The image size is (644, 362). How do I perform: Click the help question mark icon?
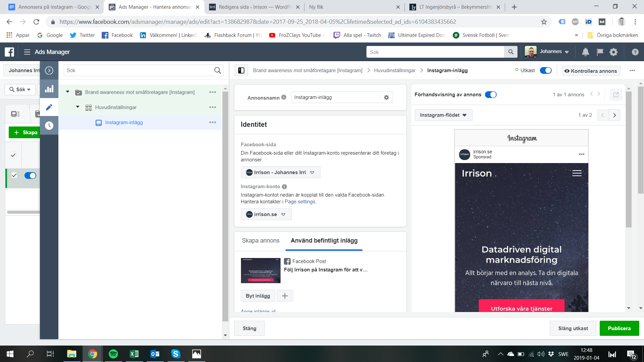pyautogui.click(x=635, y=52)
